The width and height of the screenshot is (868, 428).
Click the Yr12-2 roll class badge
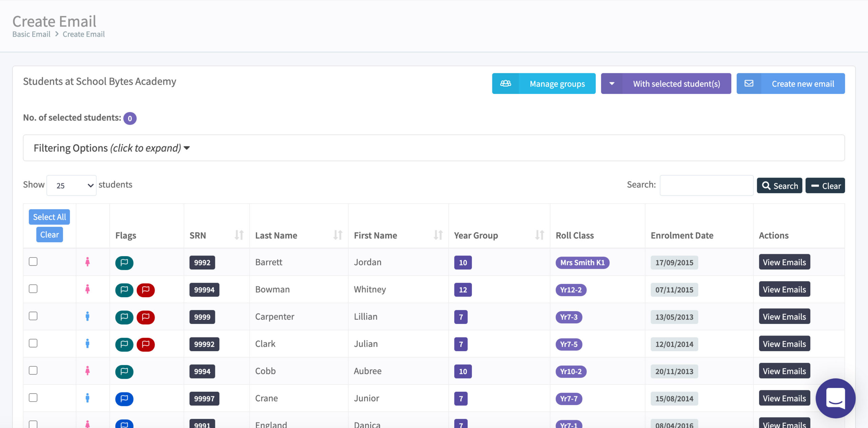(571, 290)
